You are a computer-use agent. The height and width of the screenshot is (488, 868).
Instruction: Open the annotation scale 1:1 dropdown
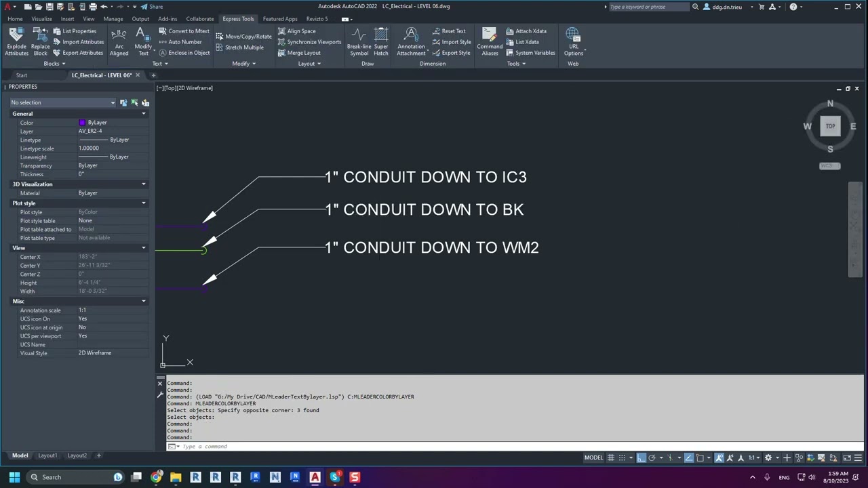[x=753, y=457]
